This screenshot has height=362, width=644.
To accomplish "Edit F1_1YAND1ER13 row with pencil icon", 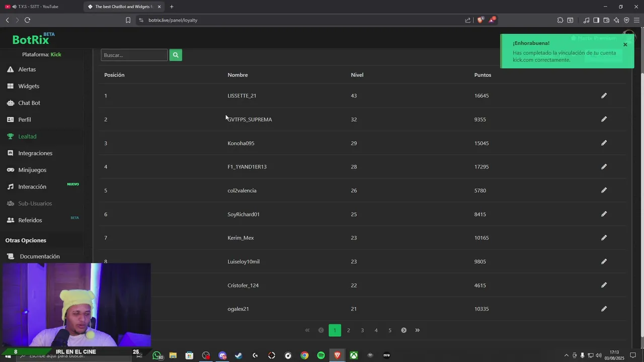I will coord(604,166).
